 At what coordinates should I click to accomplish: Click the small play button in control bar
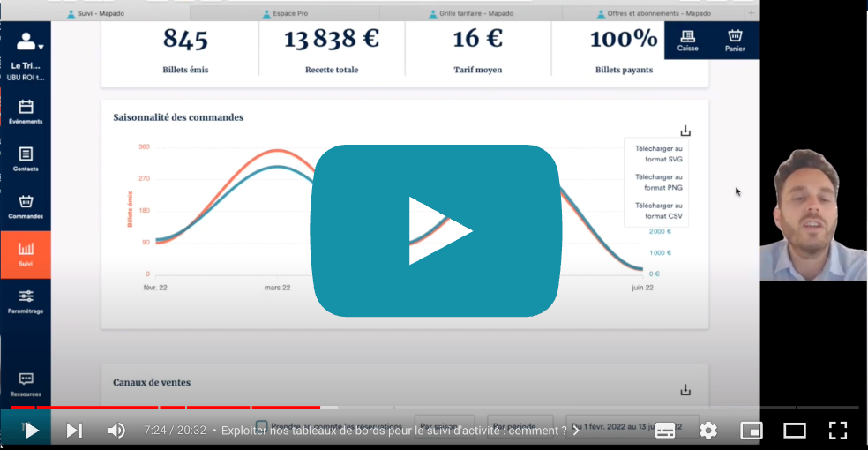coord(32,430)
